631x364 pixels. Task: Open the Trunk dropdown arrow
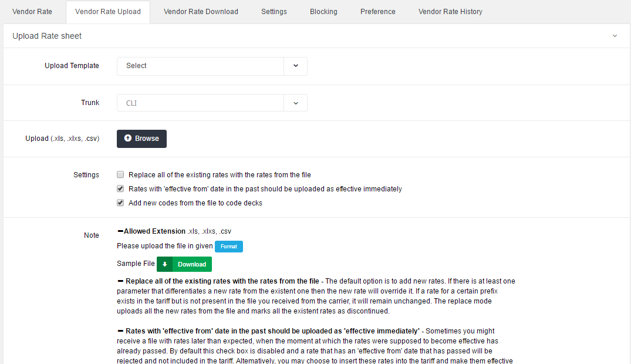295,103
